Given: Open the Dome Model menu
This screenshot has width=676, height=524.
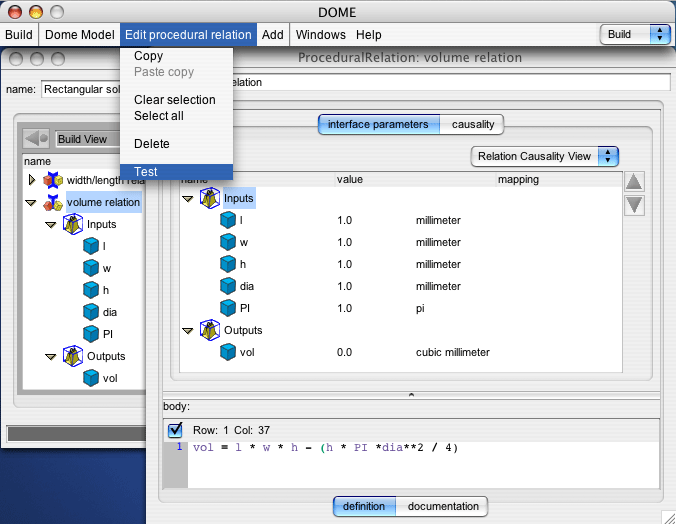Looking at the screenshot, I should click(80, 35).
